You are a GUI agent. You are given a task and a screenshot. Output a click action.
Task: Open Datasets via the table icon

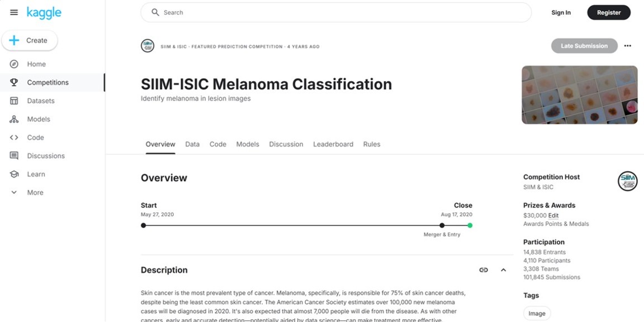pyautogui.click(x=14, y=101)
